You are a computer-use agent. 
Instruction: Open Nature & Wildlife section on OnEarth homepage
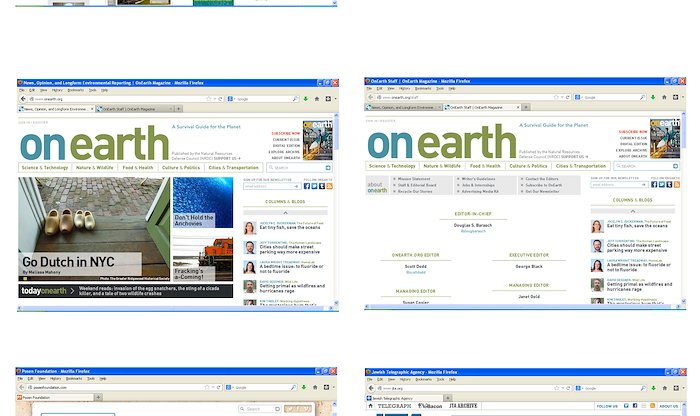(95, 167)
